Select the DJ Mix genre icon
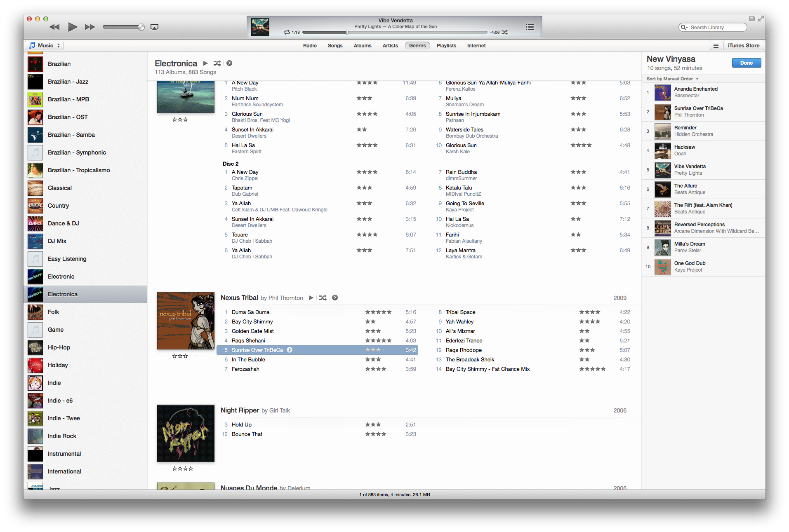 point(35,241)
